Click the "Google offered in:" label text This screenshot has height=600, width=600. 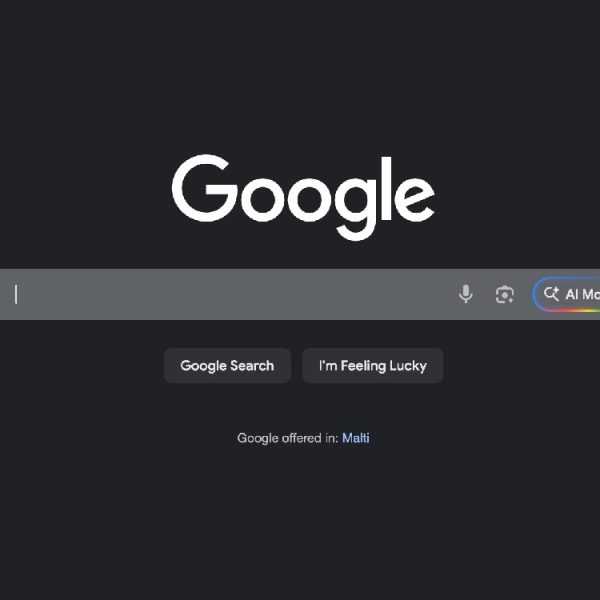287,438
